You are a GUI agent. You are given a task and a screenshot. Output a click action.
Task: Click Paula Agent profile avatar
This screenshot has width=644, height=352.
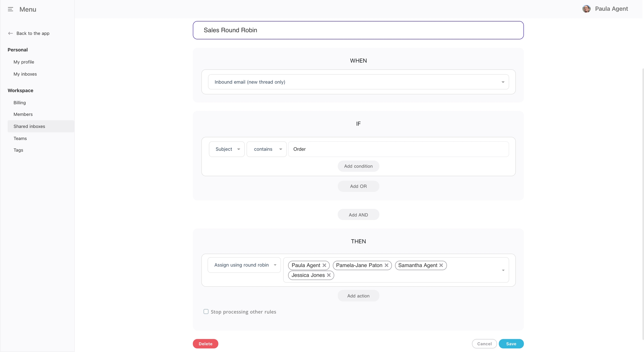coord(586,9)
